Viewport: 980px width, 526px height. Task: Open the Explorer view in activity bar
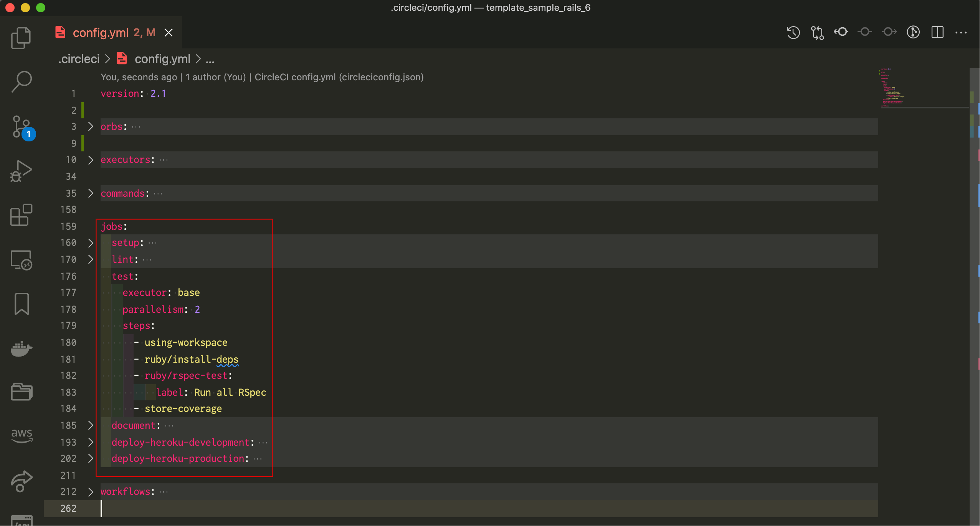(x=21, y=38)
